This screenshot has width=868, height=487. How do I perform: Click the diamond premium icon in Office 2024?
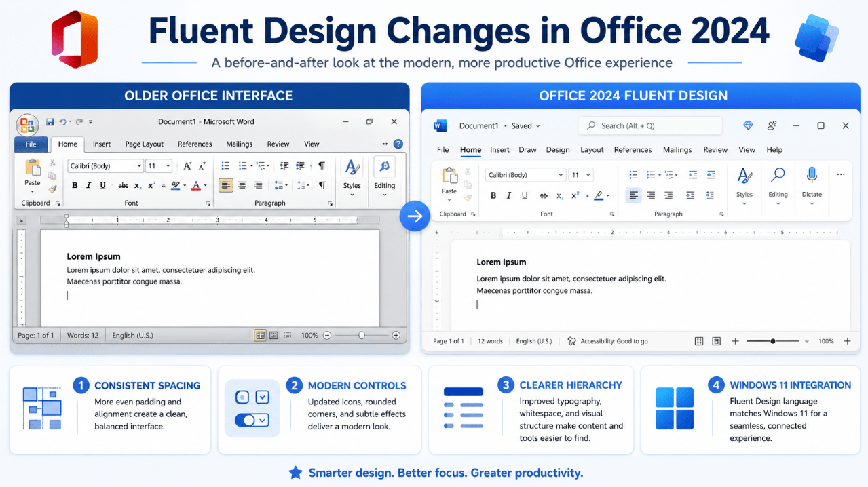(748, 125)
